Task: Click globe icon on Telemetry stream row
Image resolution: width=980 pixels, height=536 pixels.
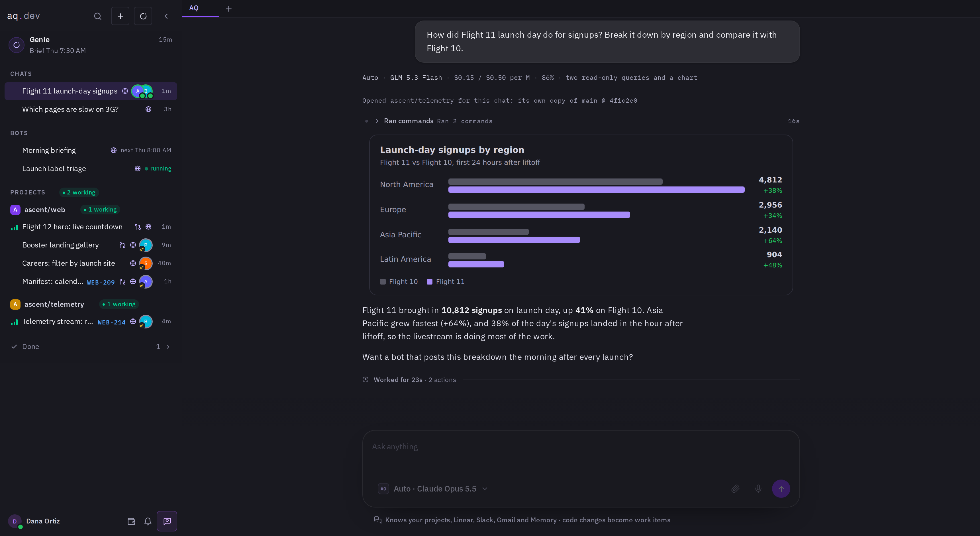Action: coord(133,322)
